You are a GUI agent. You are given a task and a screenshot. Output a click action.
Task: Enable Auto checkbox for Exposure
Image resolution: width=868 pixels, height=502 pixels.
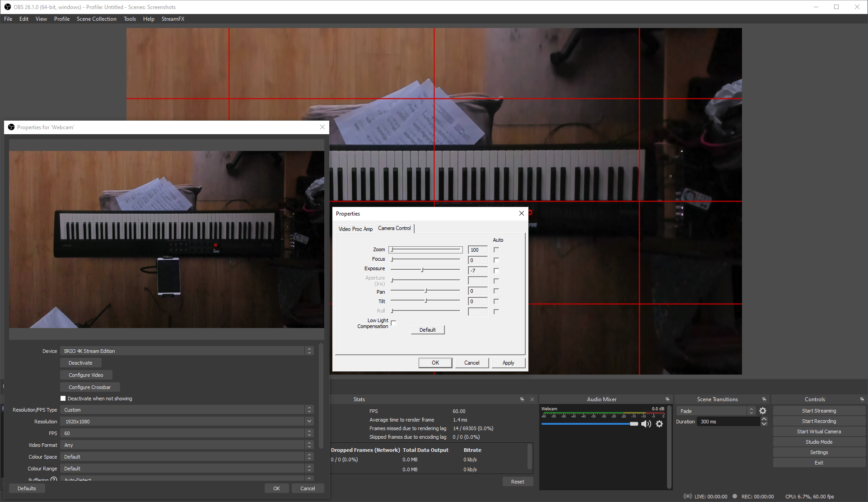click(496, 271)
